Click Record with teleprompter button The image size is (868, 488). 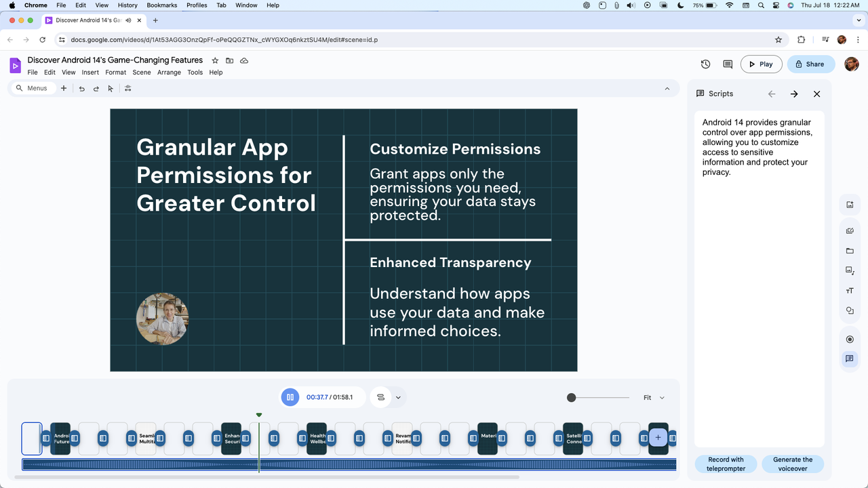(726, 464)
